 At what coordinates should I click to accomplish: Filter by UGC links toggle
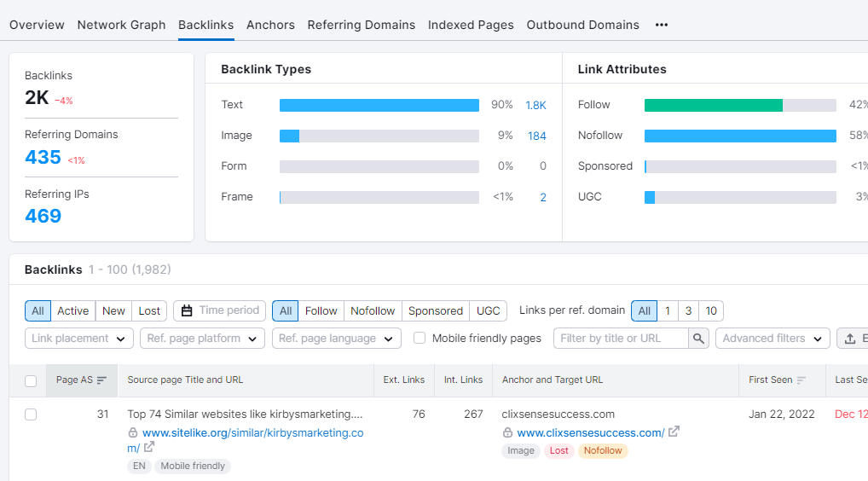pyautogui.click(x=489, y=310)
